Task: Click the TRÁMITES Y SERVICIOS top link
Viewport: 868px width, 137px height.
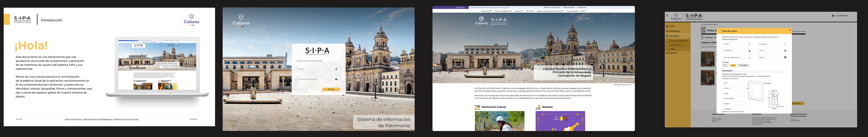Action: [x=552, y=7]
